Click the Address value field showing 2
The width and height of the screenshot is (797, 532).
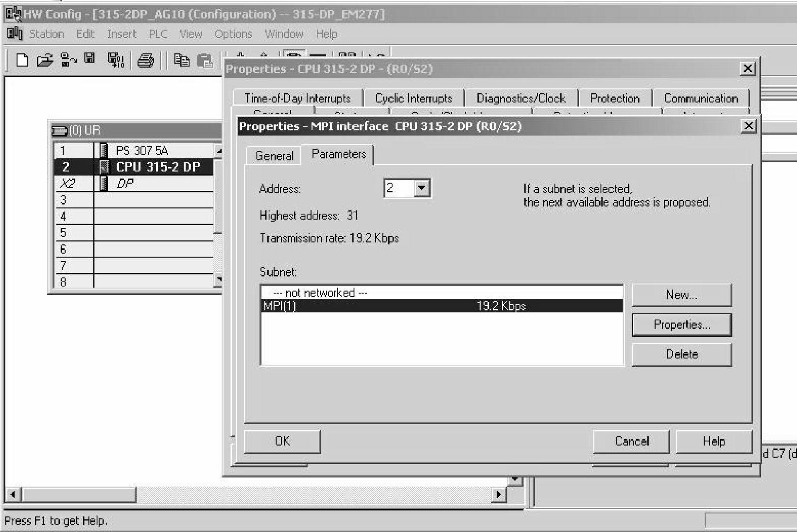tap(399, 188)
